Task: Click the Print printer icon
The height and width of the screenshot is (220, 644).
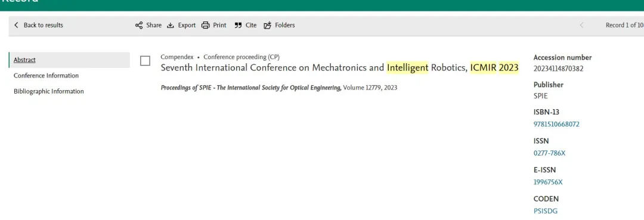Action: tap(205, 25)
